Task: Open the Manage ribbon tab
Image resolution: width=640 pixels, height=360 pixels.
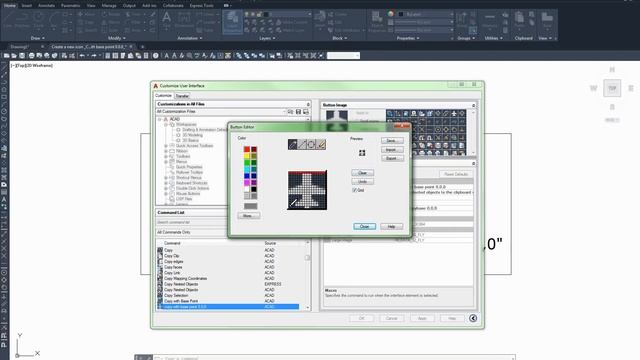Action: [x=109, y=6]
